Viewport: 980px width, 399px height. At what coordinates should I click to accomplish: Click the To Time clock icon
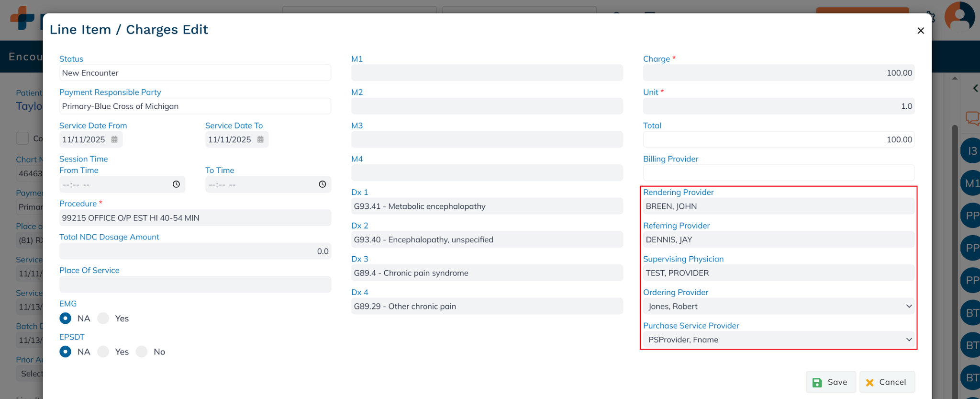point(323,184)
